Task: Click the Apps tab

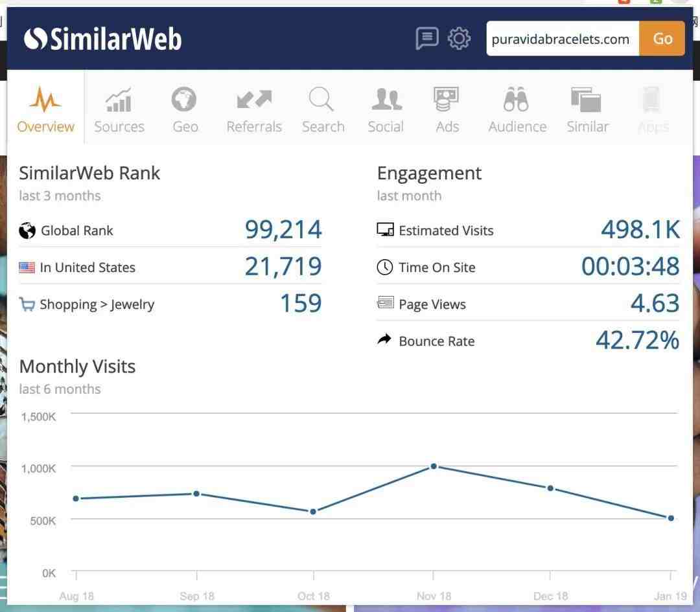Action: click(653, 109)
